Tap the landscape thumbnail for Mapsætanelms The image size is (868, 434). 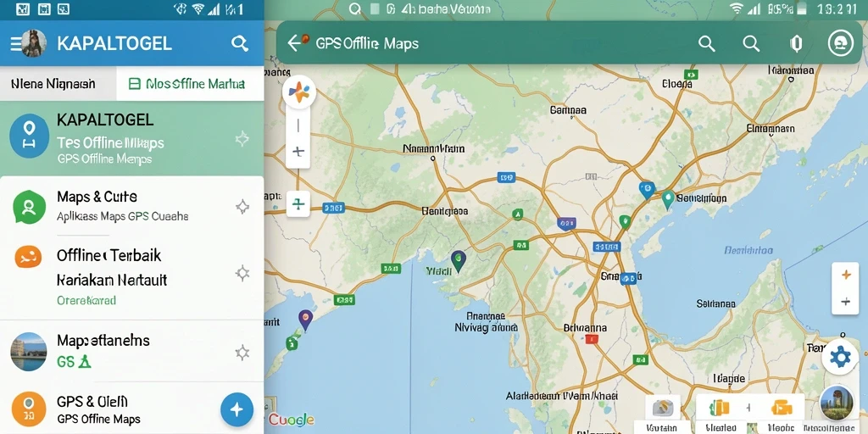[29, 352]
